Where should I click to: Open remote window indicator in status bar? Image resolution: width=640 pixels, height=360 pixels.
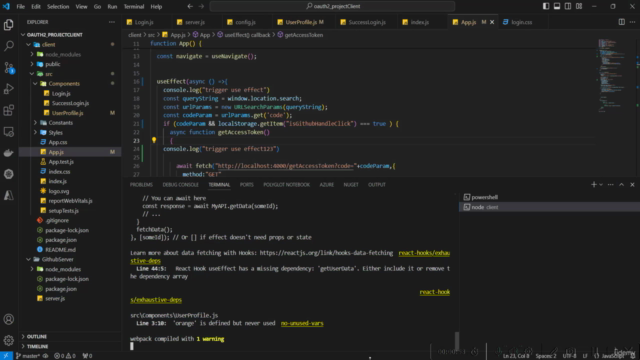[6, 356]
